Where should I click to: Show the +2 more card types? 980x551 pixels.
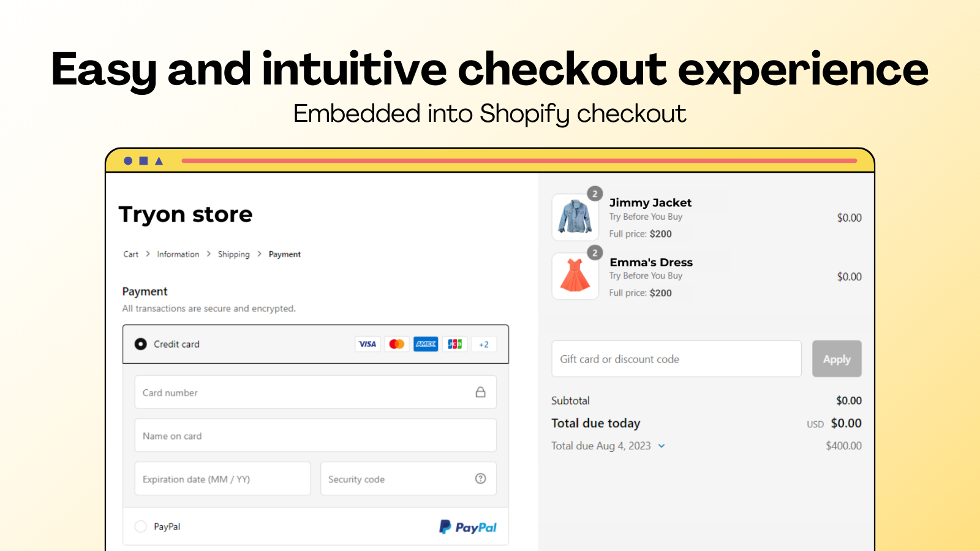[x=484, y=344]
